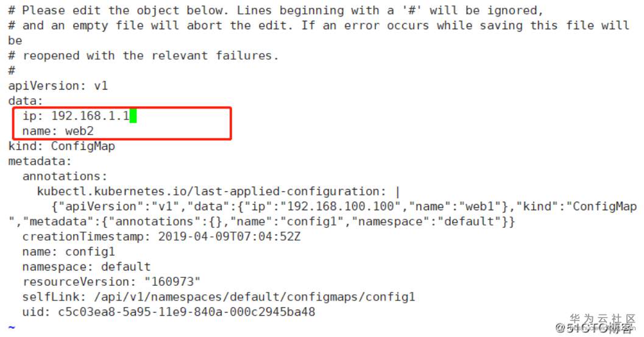Click the resourceVersion value "160973"
Image resolution: width=644 pixels, height=337 pixels.
point(172,282)
